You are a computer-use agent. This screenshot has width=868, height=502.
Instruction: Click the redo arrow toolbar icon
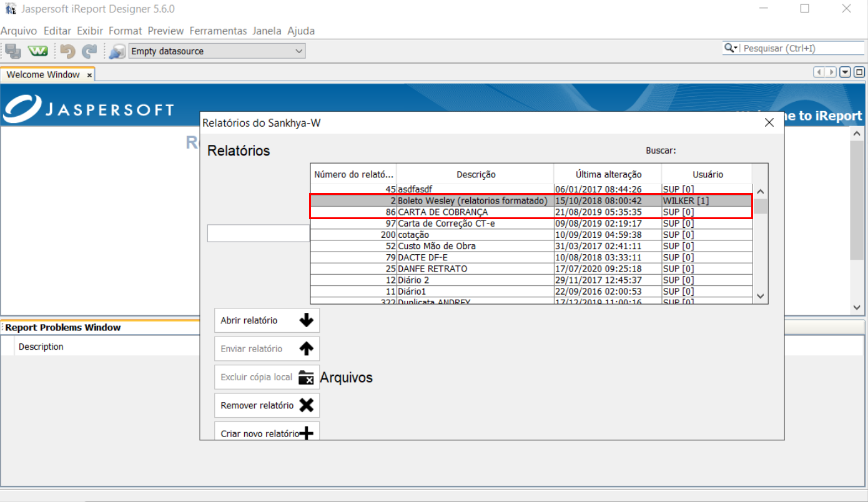click(90, 51)
